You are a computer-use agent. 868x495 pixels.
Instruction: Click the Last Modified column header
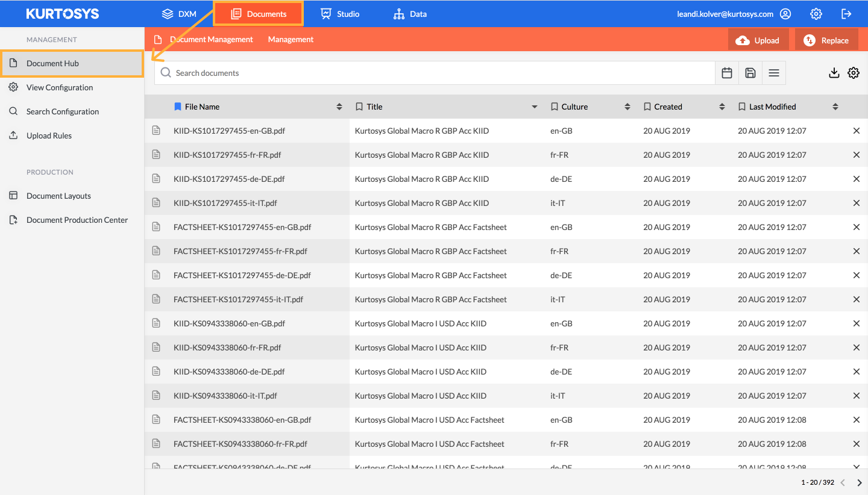click(772, 107)
